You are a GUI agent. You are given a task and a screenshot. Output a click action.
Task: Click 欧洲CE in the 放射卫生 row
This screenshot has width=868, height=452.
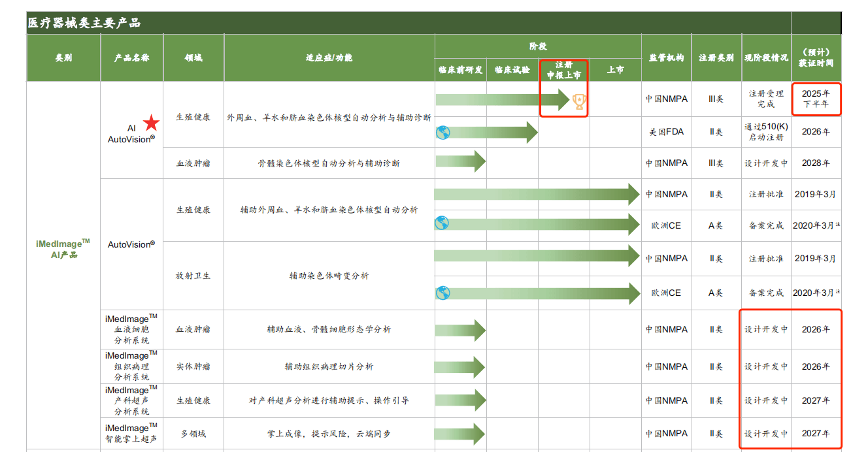coord(667,293)
